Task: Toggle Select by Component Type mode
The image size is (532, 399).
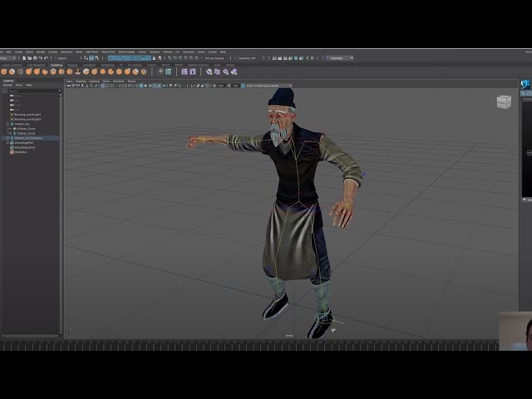Action: 97,58
